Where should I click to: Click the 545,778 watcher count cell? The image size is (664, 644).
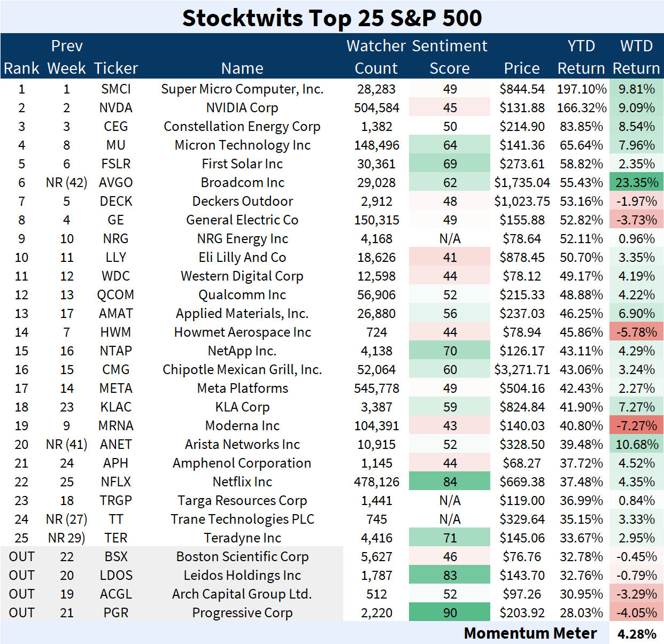pos(376,388)
